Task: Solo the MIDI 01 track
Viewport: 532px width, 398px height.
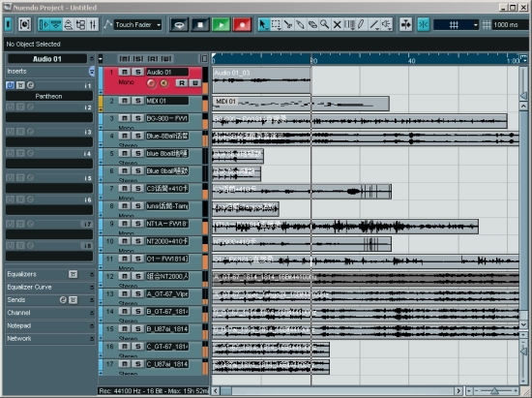Action: pyautogui.click(x=137, y=101)
